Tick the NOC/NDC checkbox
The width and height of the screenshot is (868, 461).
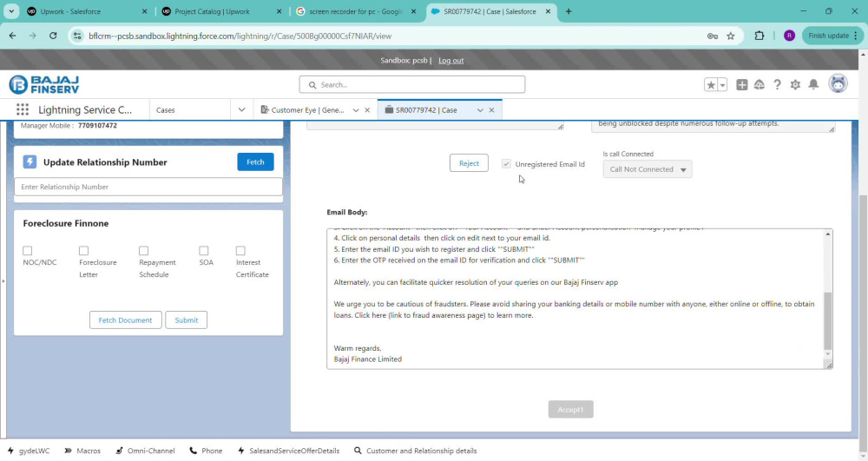[x=28, y=251]
